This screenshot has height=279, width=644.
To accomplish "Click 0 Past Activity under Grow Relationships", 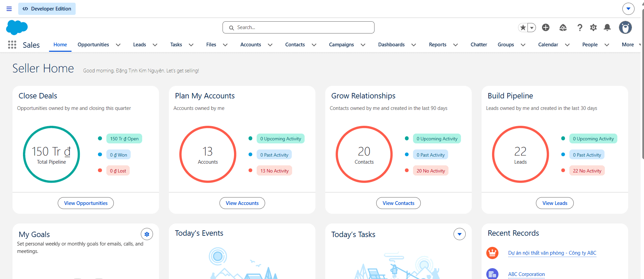I will (x=431, y=155).
